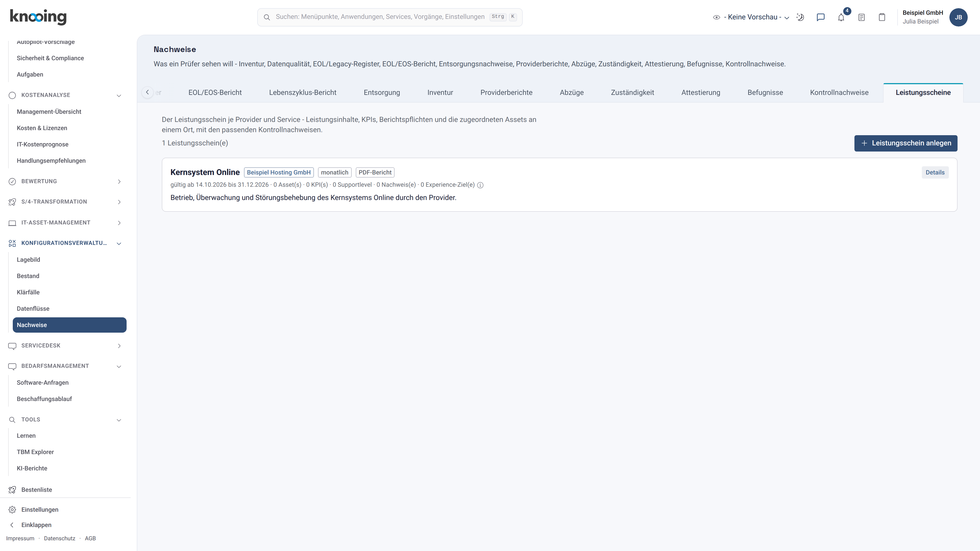Click the Bewertung checkmark icon
This screenshot has width=980, height=551.
[12, 181]
